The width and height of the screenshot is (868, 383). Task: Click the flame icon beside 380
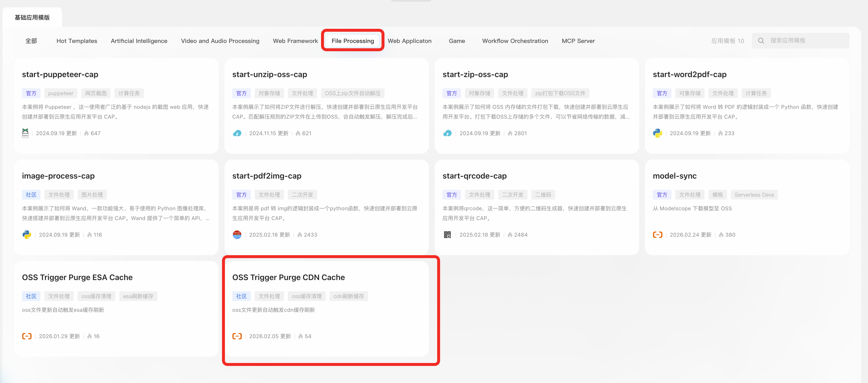[721, 235]
